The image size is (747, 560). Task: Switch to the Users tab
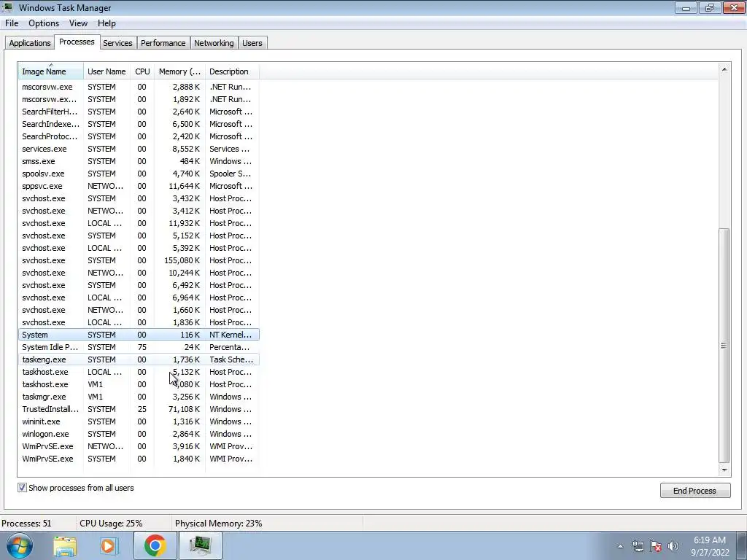252,43
